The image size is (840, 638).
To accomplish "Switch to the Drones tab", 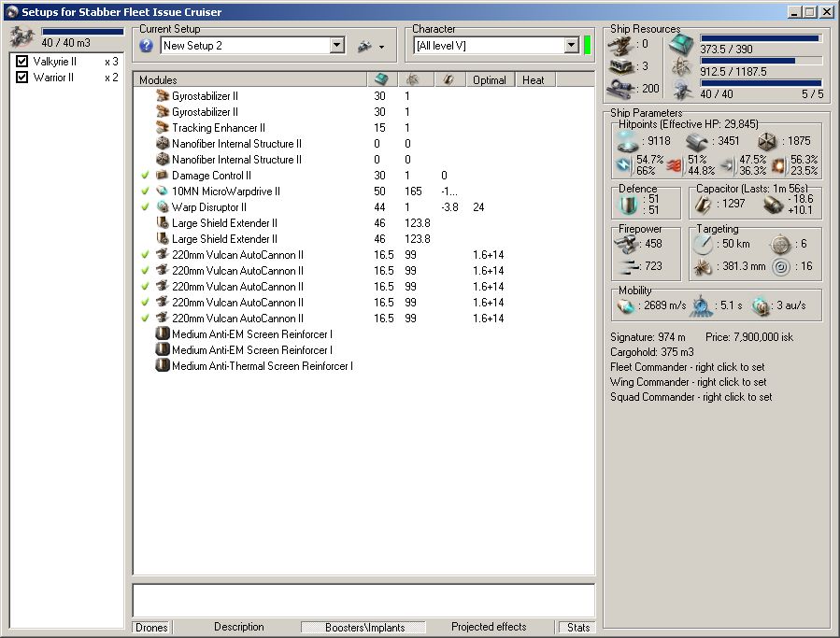I will [x=151, y=628].
